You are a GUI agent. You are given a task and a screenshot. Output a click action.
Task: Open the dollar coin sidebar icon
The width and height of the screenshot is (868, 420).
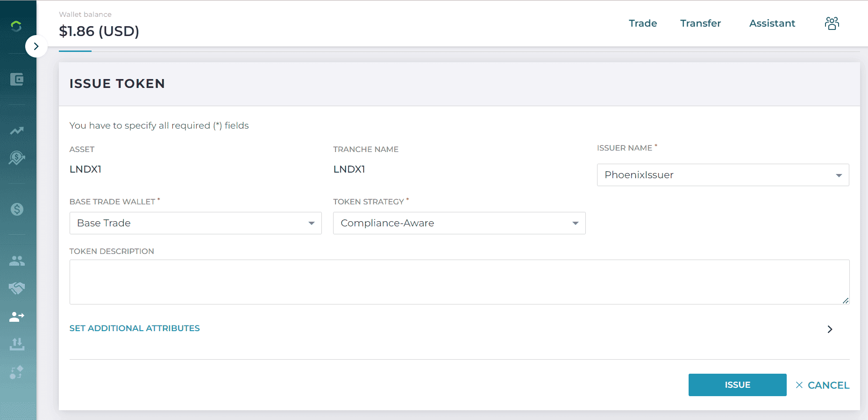tap(17, 209)
